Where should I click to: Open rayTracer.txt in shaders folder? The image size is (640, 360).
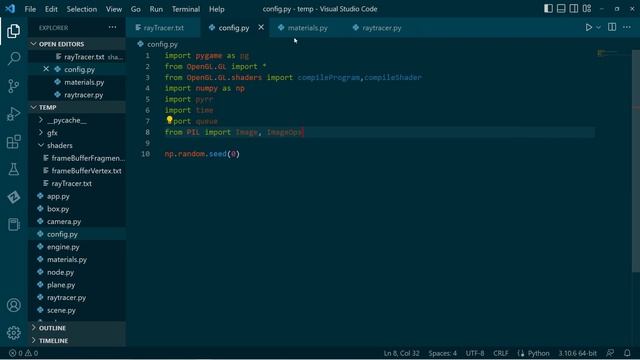pyautogui.click(x=77, y=183)
